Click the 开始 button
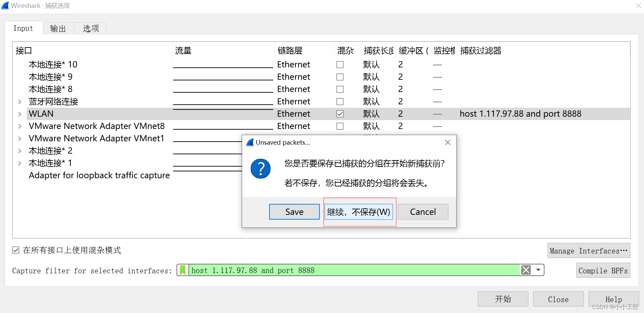The width and height of the screenshot is (644, 313). click(503, 299)
